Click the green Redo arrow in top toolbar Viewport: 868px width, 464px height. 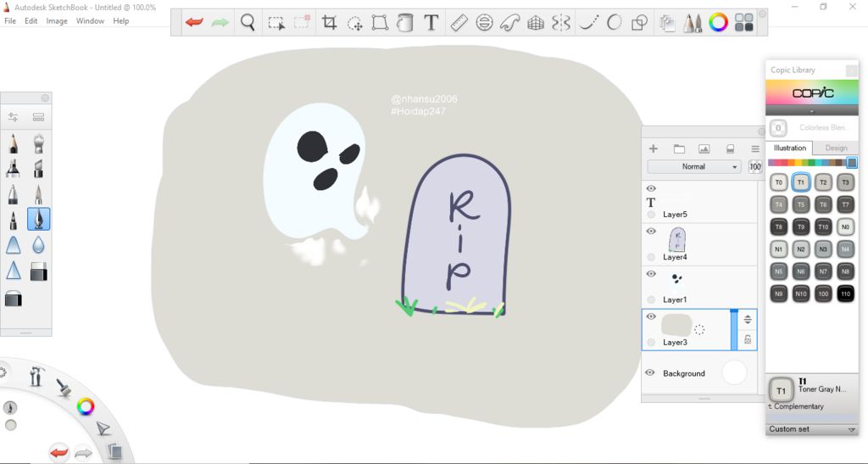pyautogui.click(x=220, y=23)
